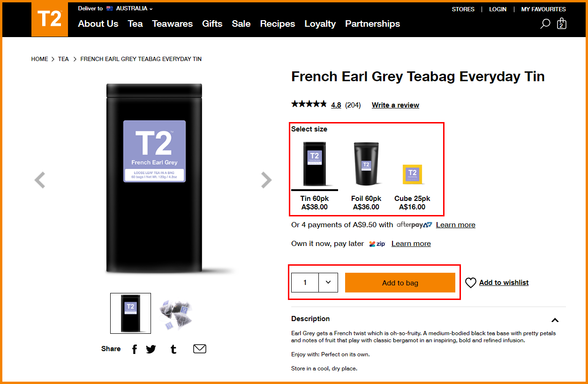Open the search magnifier icon
The width and height of the screenshot is (588, 384).
(x=545, y=23)
